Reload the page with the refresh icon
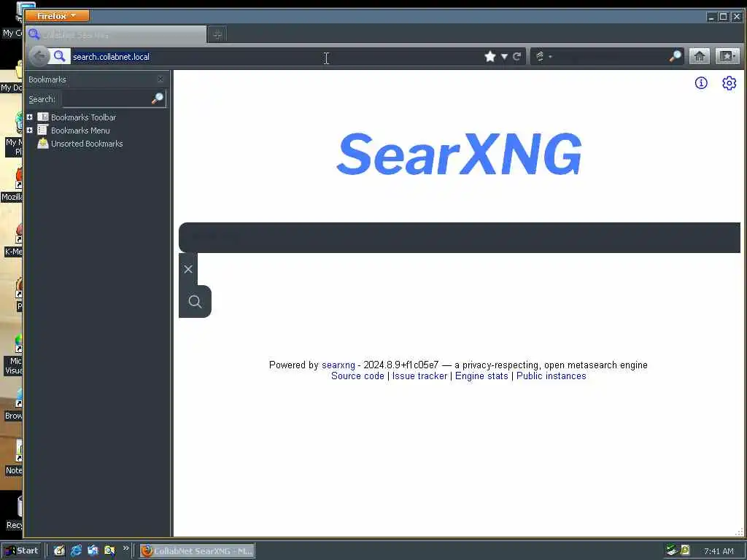This screenshot has width=747, height=560. tap(517, 57)
